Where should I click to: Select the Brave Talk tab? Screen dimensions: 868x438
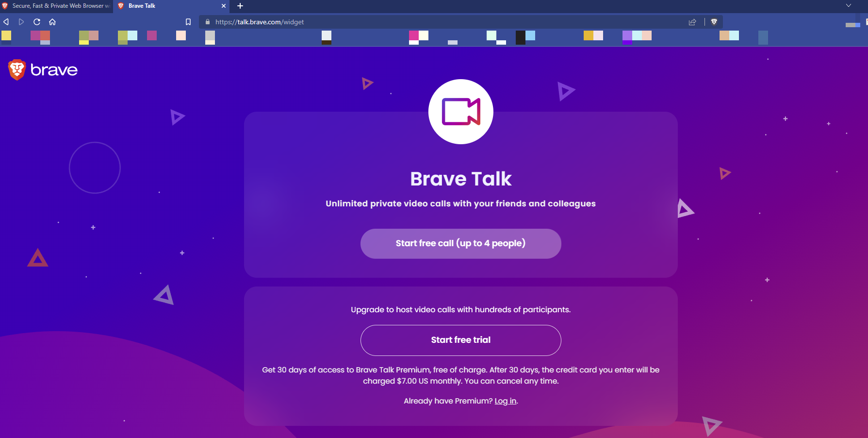point(171,6)
